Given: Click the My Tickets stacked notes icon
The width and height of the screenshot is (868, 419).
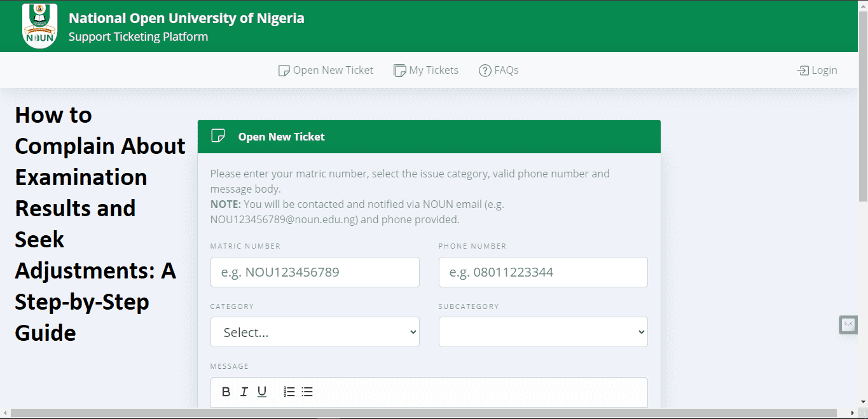Looking at the screenshot, I should pos(400,71).
